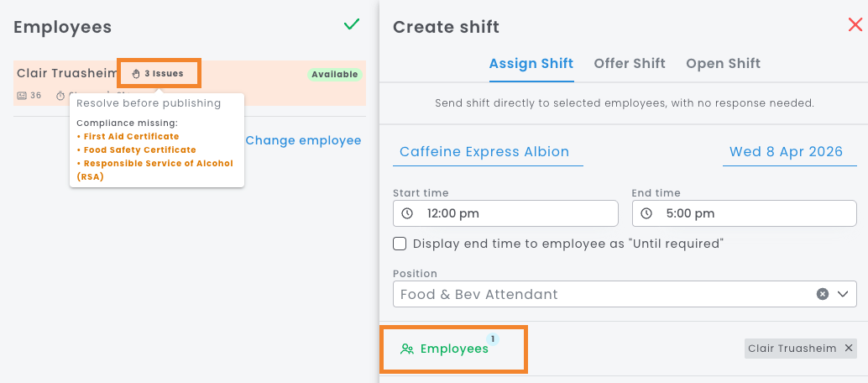
Task: Click the Employees people icon
Action: click(x=407, y=349)
